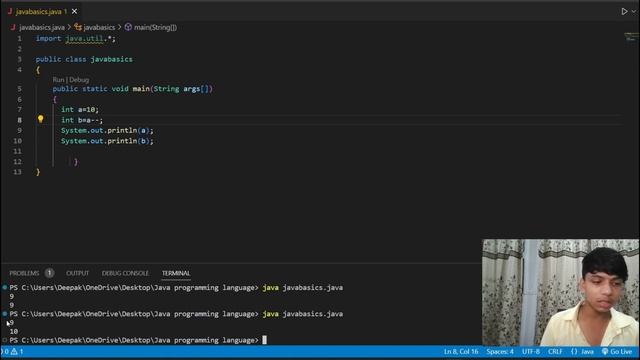The image size is (640, 360).
Task: Open the run options dropdown arrow
Action: (634, 11)
